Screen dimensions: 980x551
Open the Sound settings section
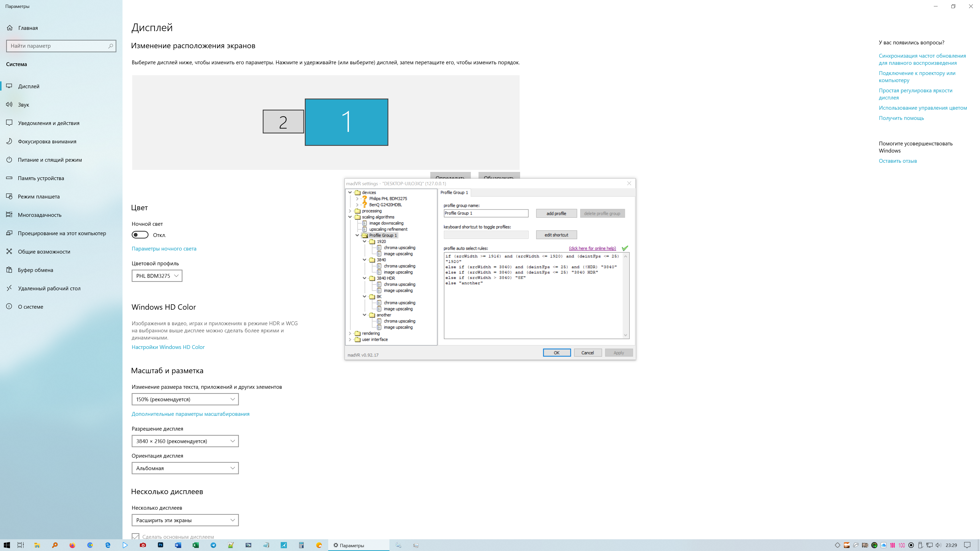point(23,105)
